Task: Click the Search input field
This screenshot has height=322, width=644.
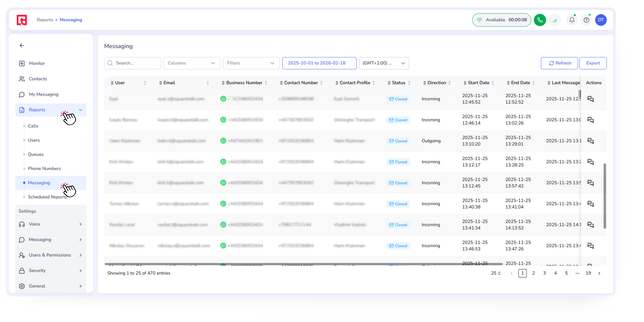Action: [x=132, y=63]
